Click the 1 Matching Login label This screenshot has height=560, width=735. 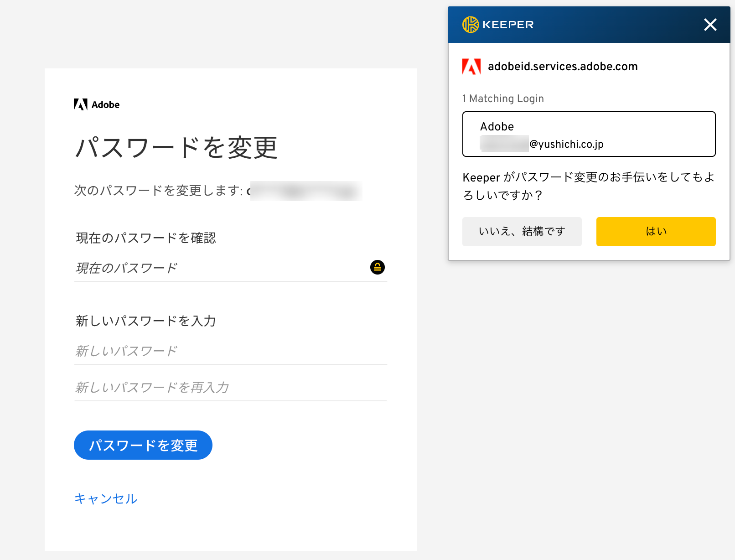click(503, 99)
